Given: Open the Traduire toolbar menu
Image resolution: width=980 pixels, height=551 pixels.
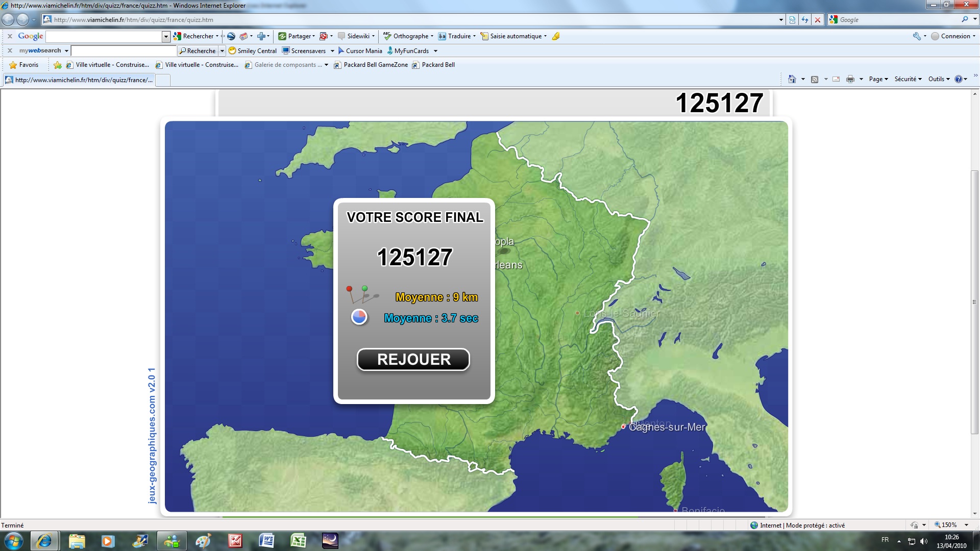Looking at the screenshot, I should (x=459, y=36).
